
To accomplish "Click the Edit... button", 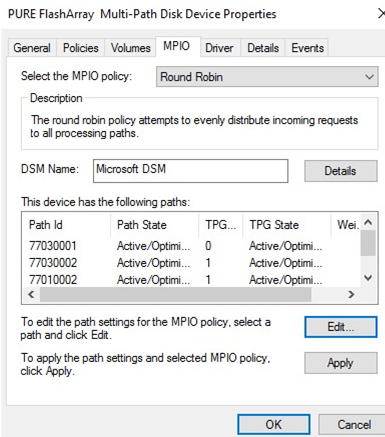I will tap(341, 327).
